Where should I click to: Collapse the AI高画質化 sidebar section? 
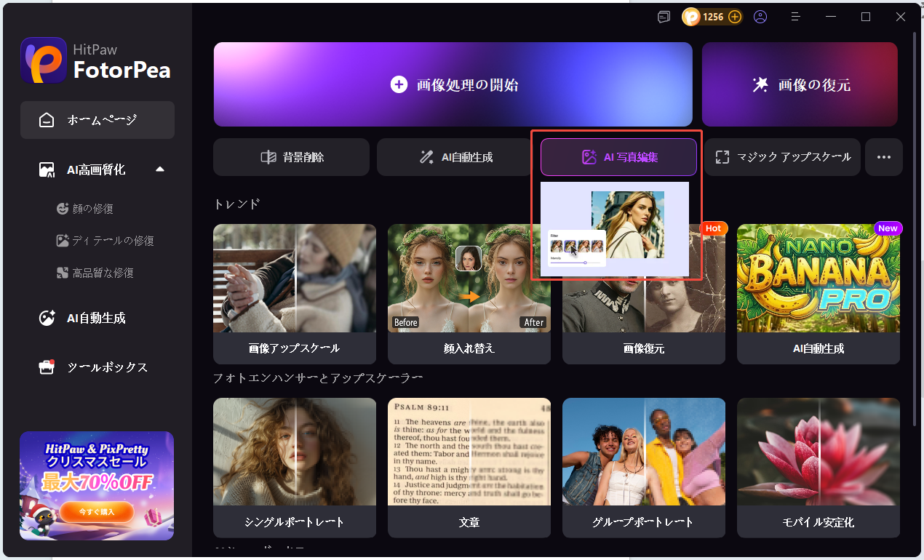(x=160, y=169)
